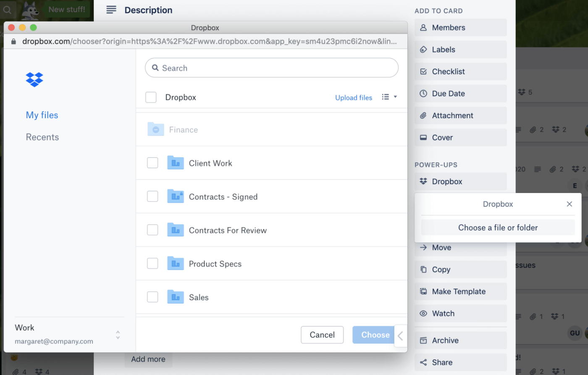Click inside the Dropbox search field
The image size is (588, 375).
tap(271, 68)
